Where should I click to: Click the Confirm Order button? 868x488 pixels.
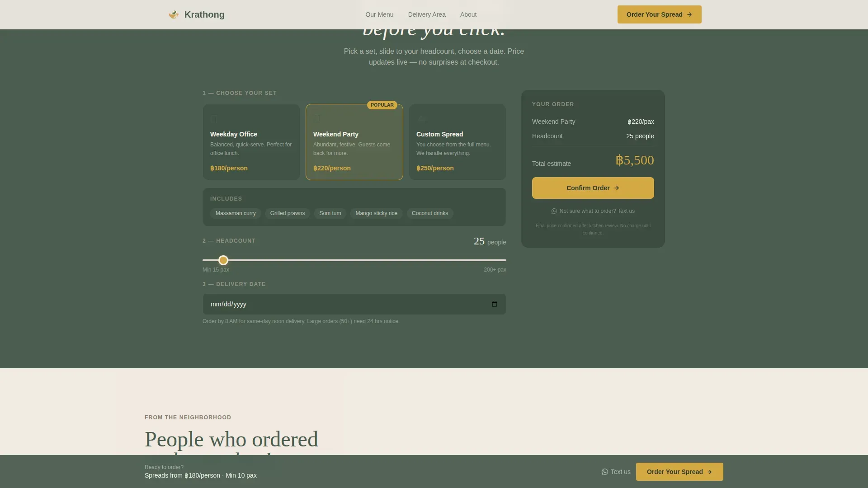coord(593,188)
